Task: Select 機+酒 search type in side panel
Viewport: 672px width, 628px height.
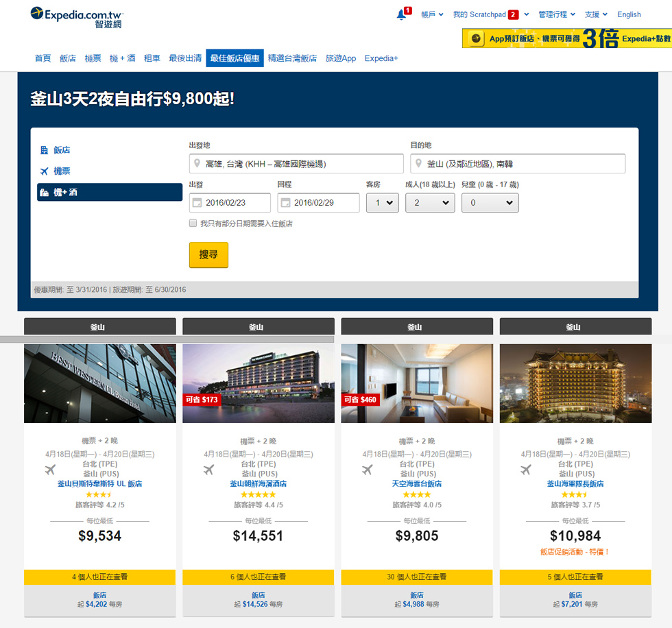Action: click(x=110, y=193)
